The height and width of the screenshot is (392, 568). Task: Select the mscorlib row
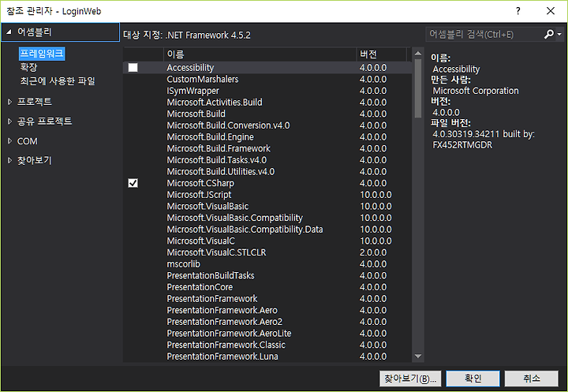click(x=267, y=264)
